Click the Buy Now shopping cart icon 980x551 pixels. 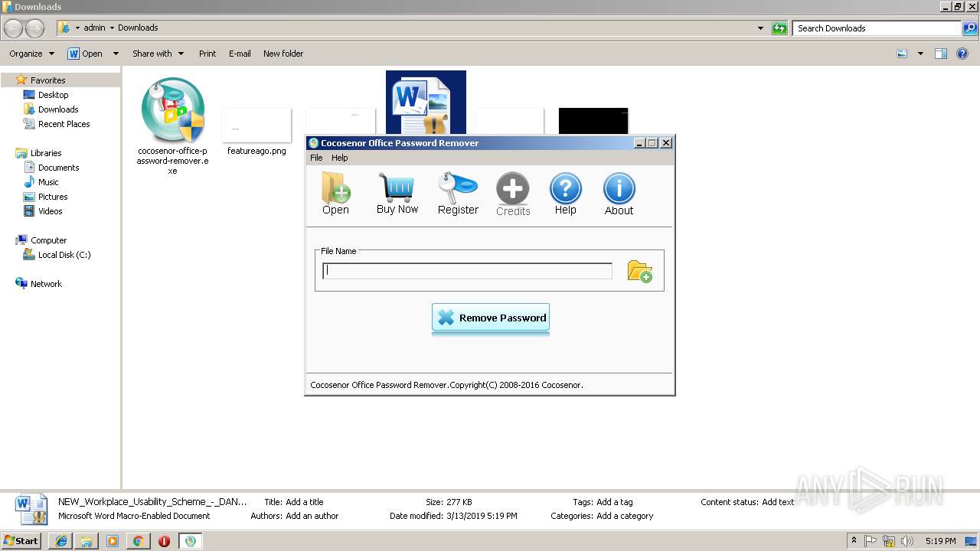click(x=397, y=194)
